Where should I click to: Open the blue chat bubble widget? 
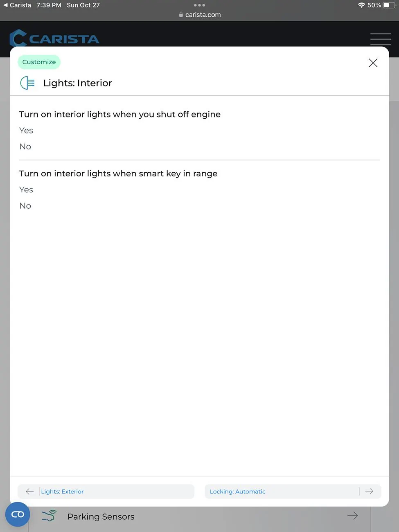(x=18, y=514)
